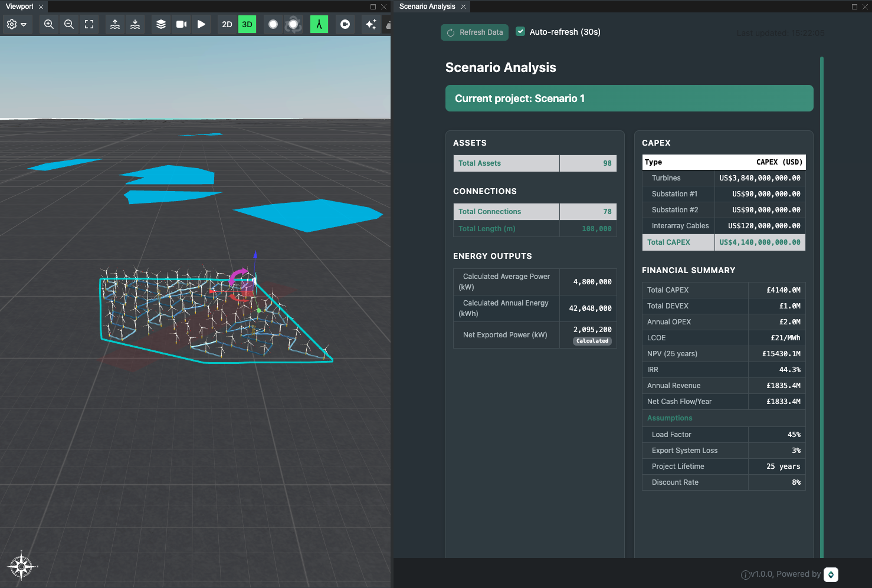The height and width of the screenshot is (588, 872).
Task: Open the viewport settings gear dropdown
Action: coord(17,24)
